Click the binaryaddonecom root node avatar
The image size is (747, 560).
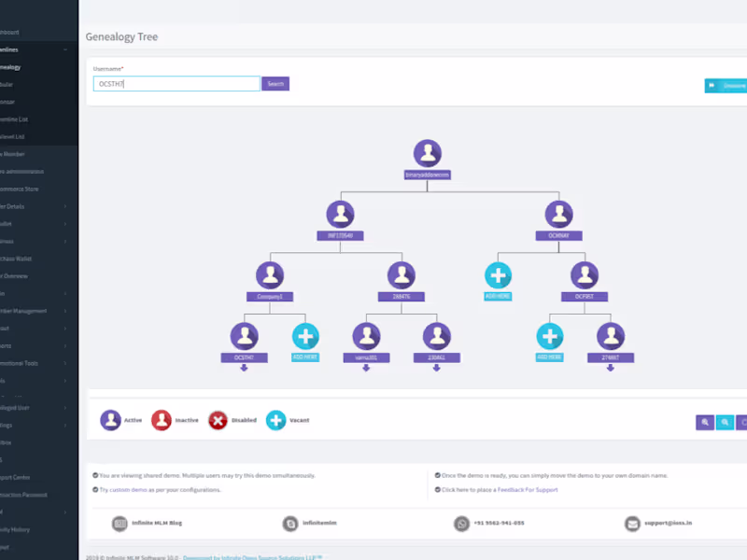click(428, 152)
